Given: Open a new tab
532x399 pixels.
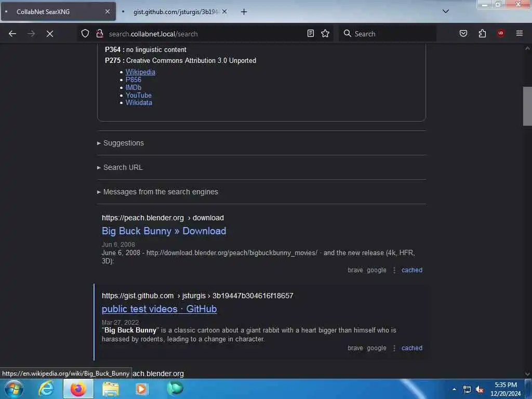Looking at the screenshot, I should pos(244,12).
